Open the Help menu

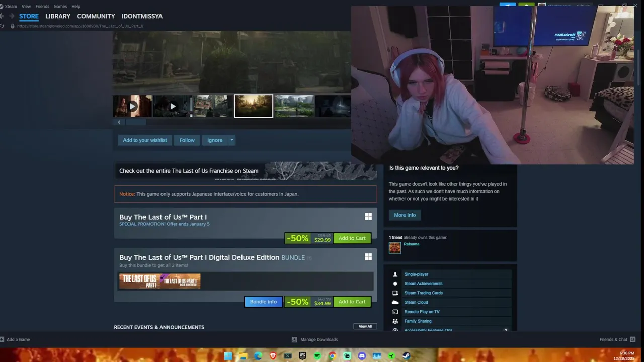pos(76,6)
